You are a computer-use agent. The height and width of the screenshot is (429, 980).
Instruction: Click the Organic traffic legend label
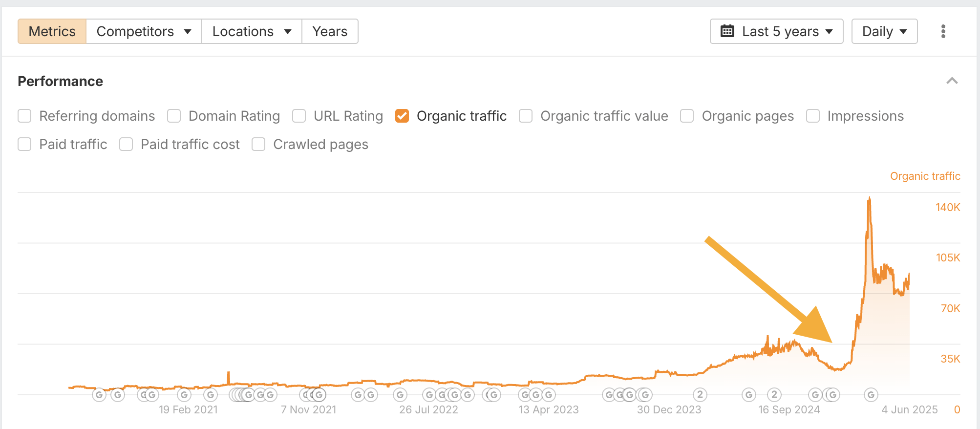coord(925,176)
